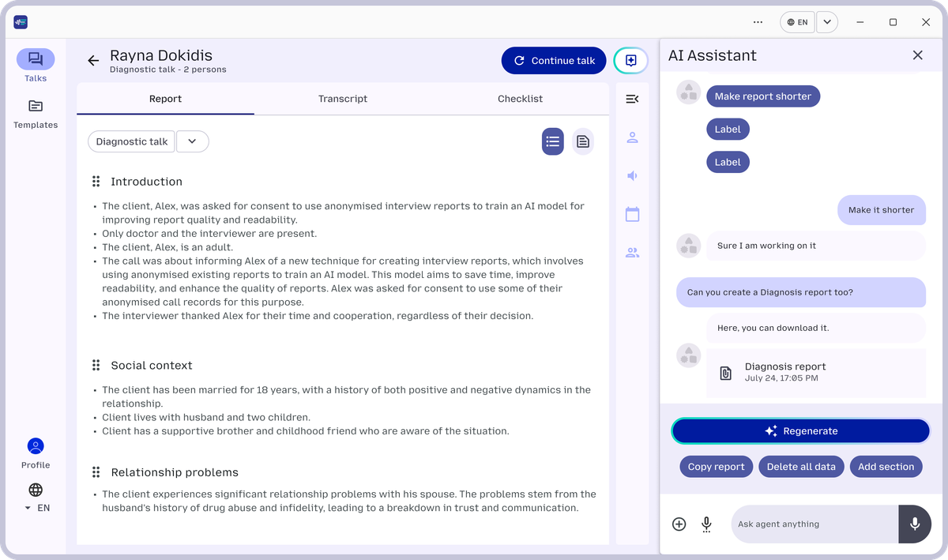Image resolution: width=948 pixels, height=560 pixels.
Task: Switch to document view of the report
Action: [x=583, y=141]
